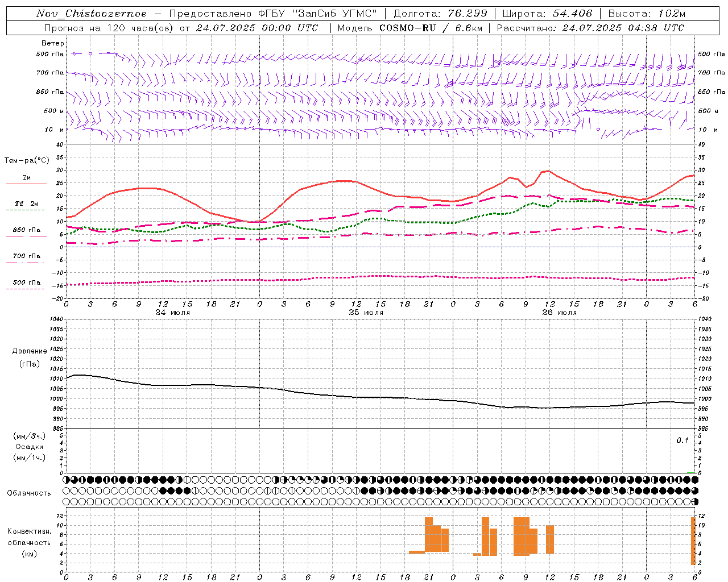Image resolution: width=728 pixels, height=582 pixels.
Task: Click the Ветер panel label
Action: [53, 43]
